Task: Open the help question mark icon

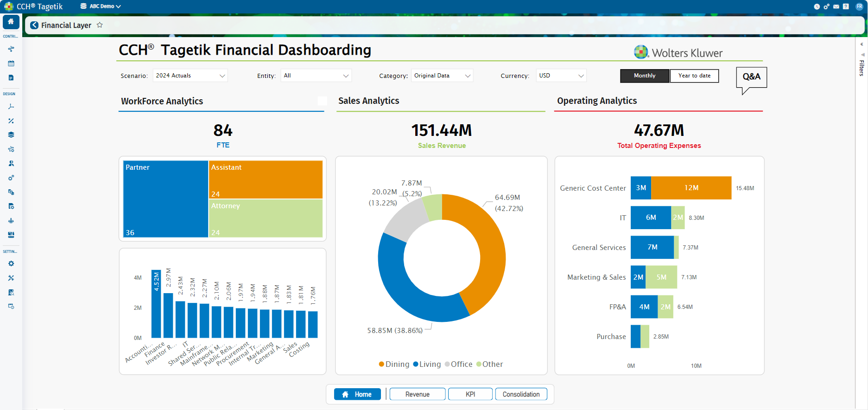Action: coord(846,6)
